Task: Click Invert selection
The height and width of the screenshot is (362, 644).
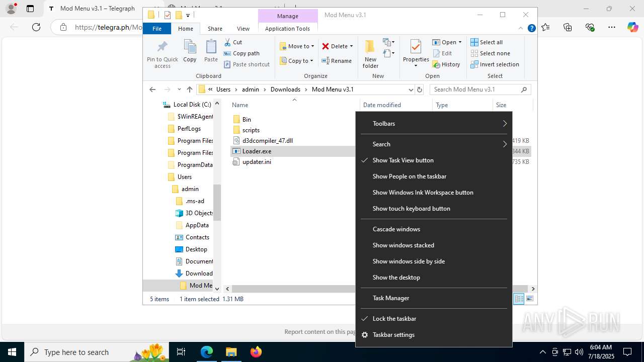Action: point(495,64)
